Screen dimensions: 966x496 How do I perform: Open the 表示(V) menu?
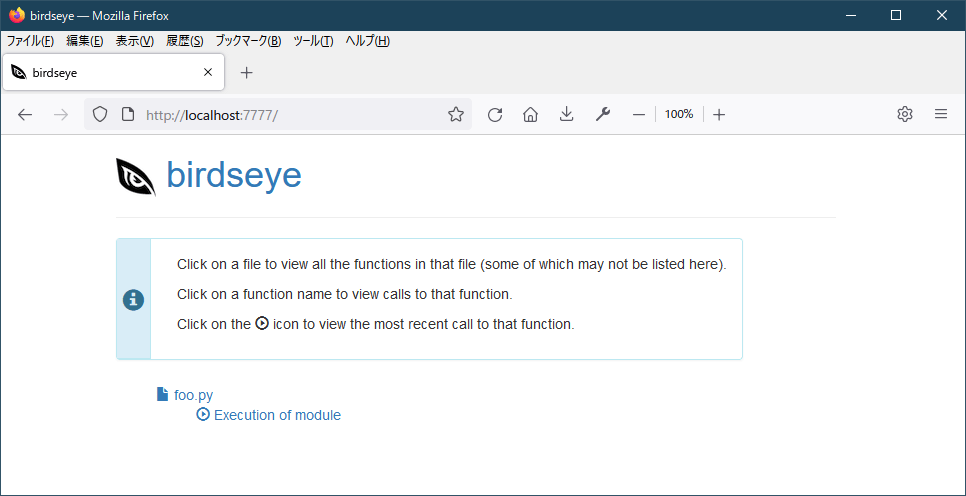pyautogui.click(x=135, y=41)
